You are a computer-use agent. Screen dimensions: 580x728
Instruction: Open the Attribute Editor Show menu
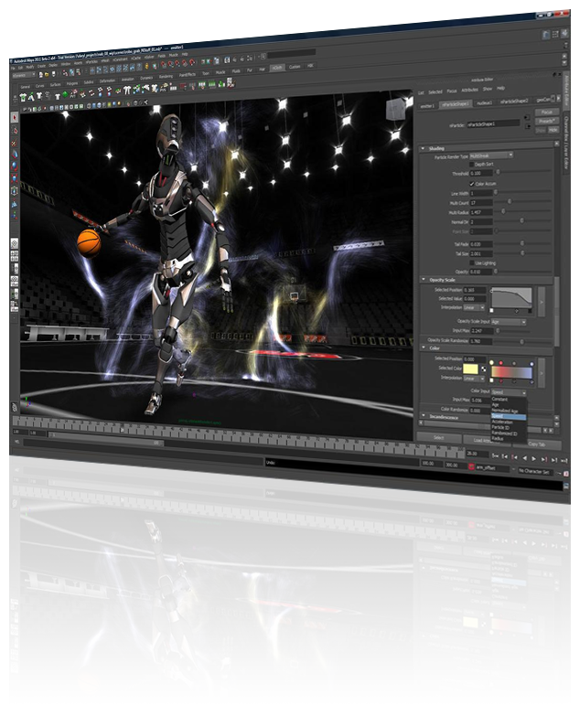tap(488, 88)
